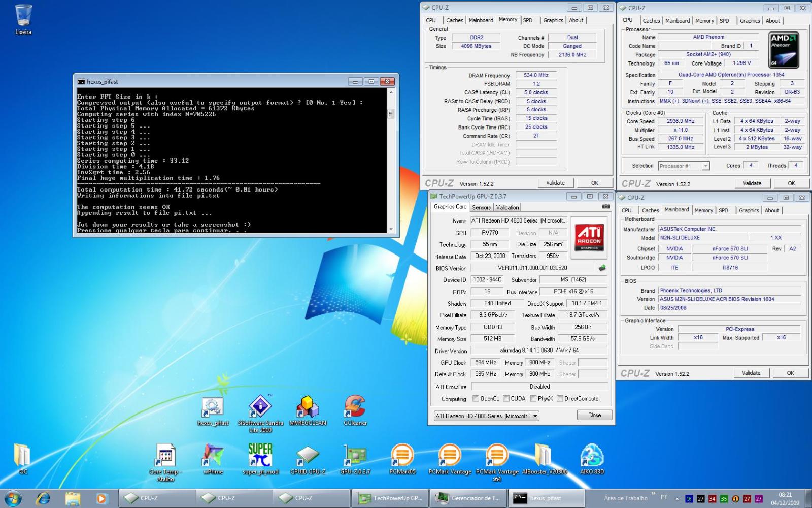The height and width of the screenshot is (508, 812).
Task: Click GPU-Z screenshot camera icon
Action: [x=606, y=207]
